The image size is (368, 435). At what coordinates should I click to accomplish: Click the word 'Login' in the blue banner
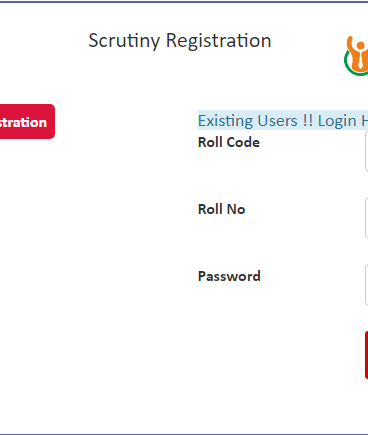coord(337,121)
